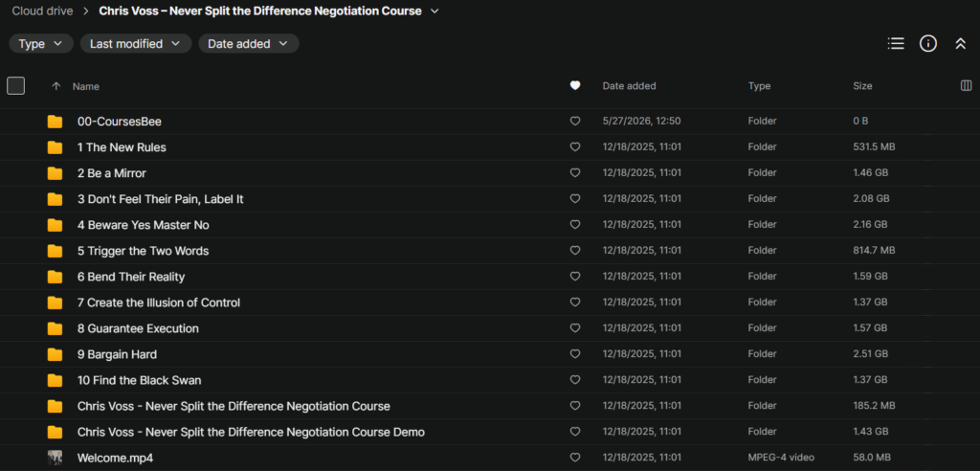Expand the current folder breadcrumb chevron
This screenshot has height=471, width=980.
[435, 11]
